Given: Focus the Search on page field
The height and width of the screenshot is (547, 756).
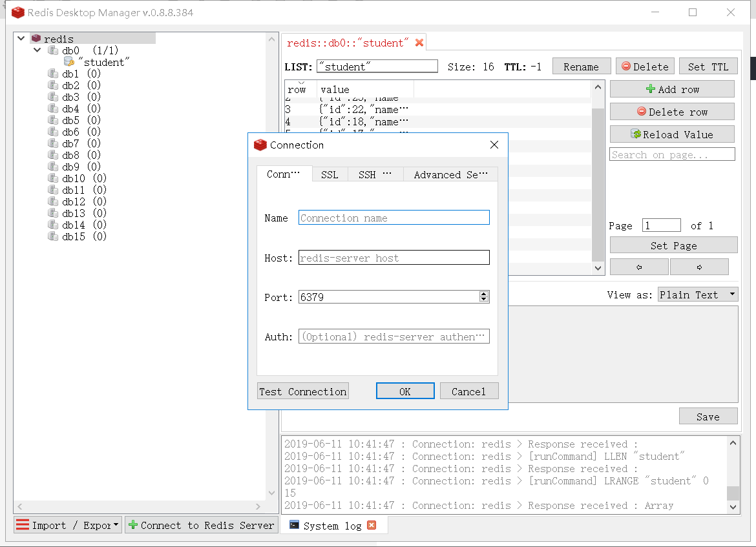Looking at the screenshot, I should (672, 154).
